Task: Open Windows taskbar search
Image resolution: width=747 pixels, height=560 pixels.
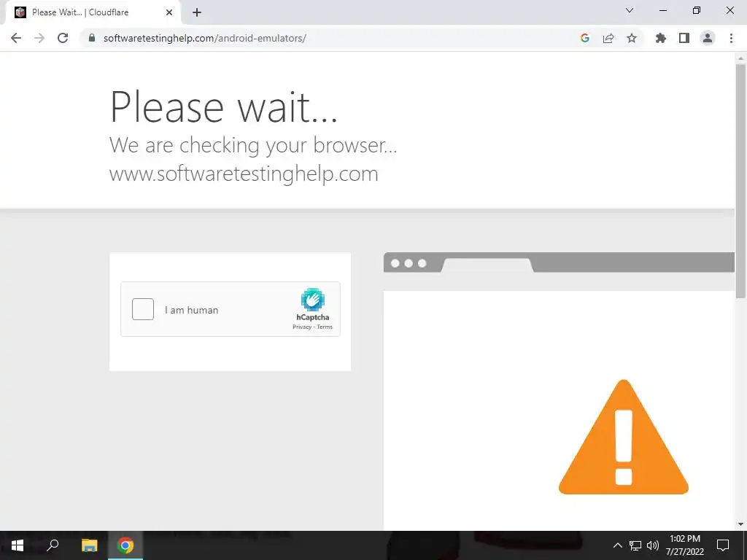Action: [x=53, y=545]
